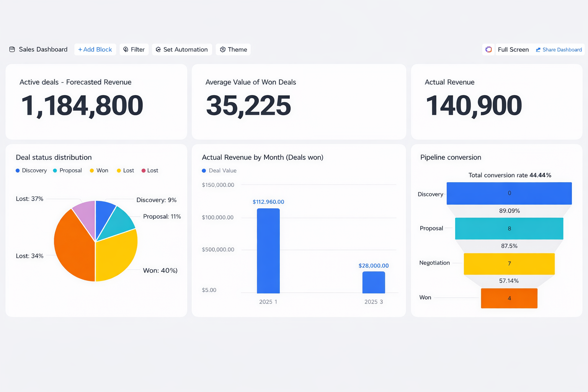This screenshot has height=392, width=588.
Task: Toggle the Deal Value legend item
Action: point(219,170)
